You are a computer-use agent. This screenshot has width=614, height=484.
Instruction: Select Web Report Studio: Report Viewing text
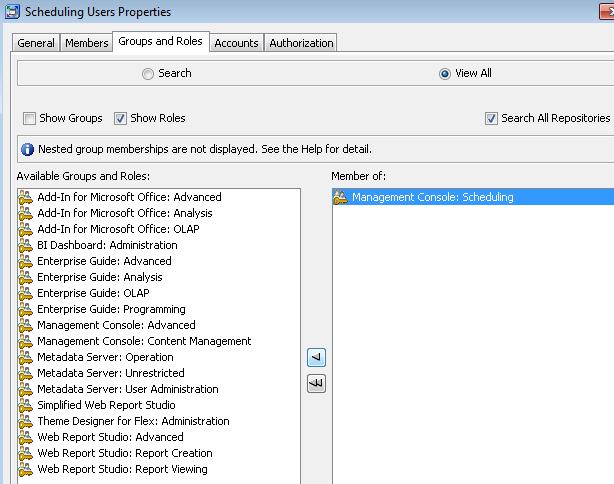coord(122,470)
